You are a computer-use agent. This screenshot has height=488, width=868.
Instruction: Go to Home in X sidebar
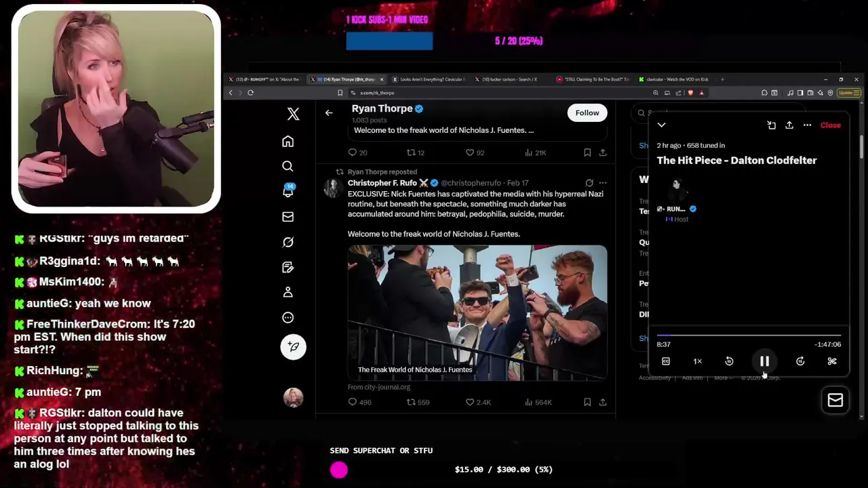click(288, 142)
